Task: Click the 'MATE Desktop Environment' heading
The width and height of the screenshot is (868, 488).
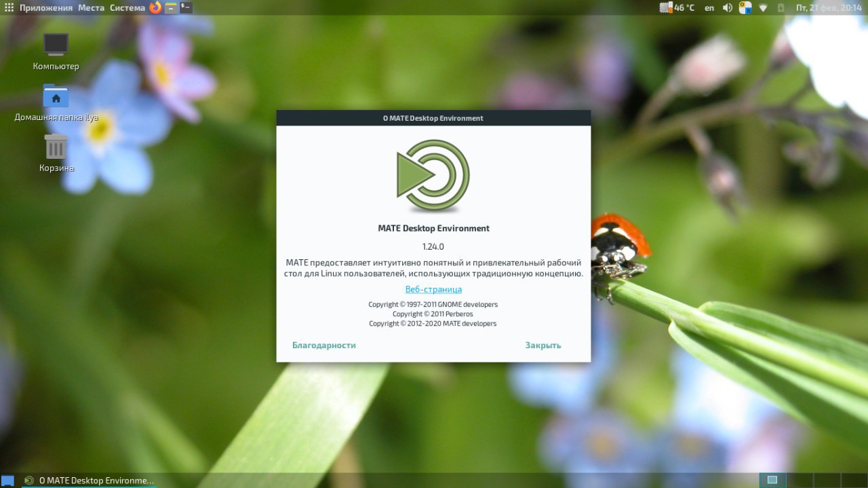Action: click(433, 228)
